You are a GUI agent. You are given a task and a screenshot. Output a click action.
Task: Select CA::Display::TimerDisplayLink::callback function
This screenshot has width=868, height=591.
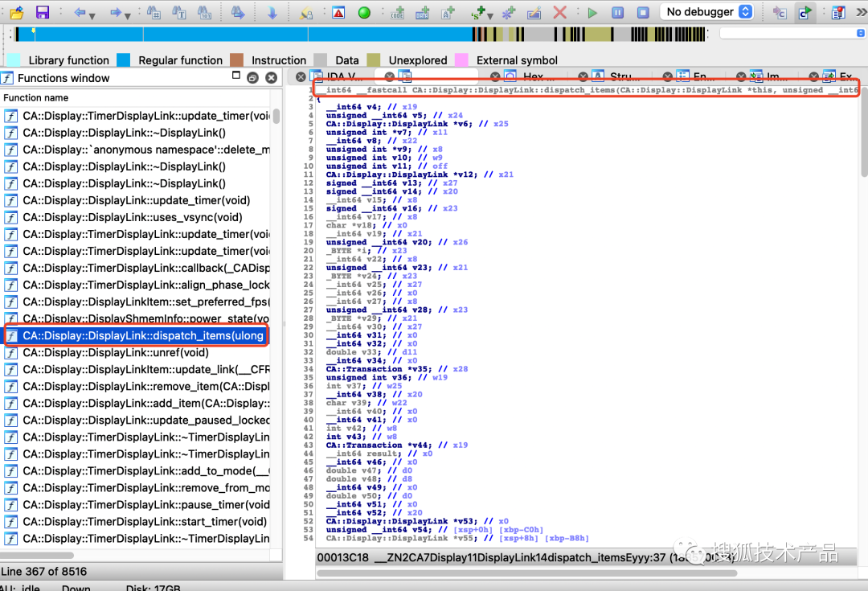tap(137, 268)
